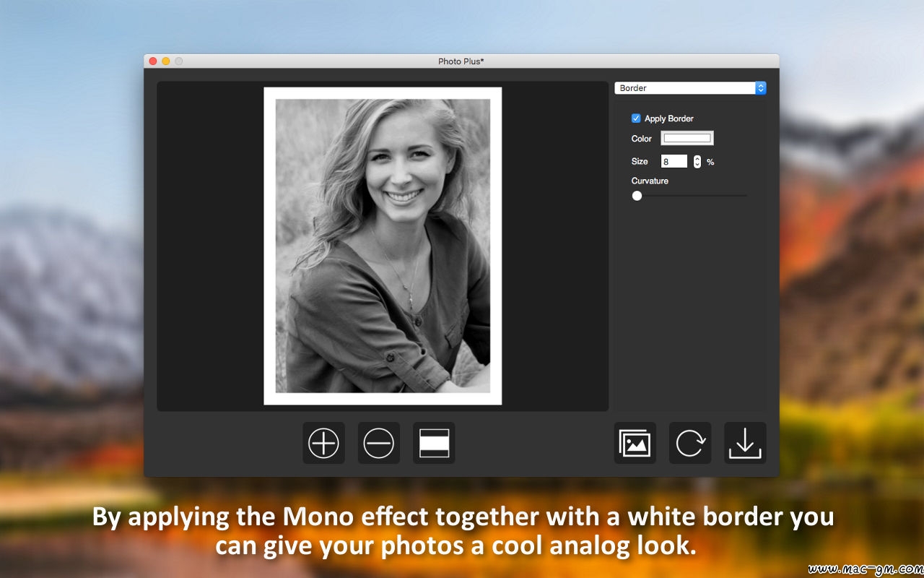This screenshot has height=578, width=924.
Task: Click the "Photo Plus*" window title
Action: pyautogui.click(x=461, y=61)
